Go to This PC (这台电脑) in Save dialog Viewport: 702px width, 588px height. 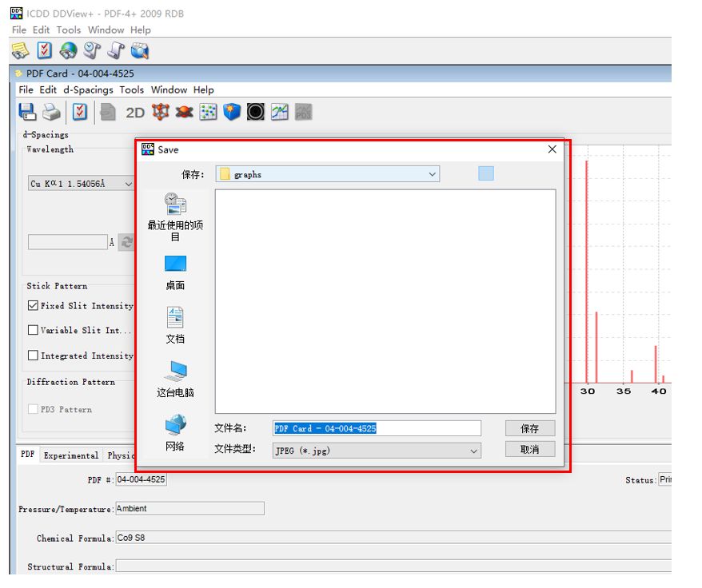click(175, 379)
